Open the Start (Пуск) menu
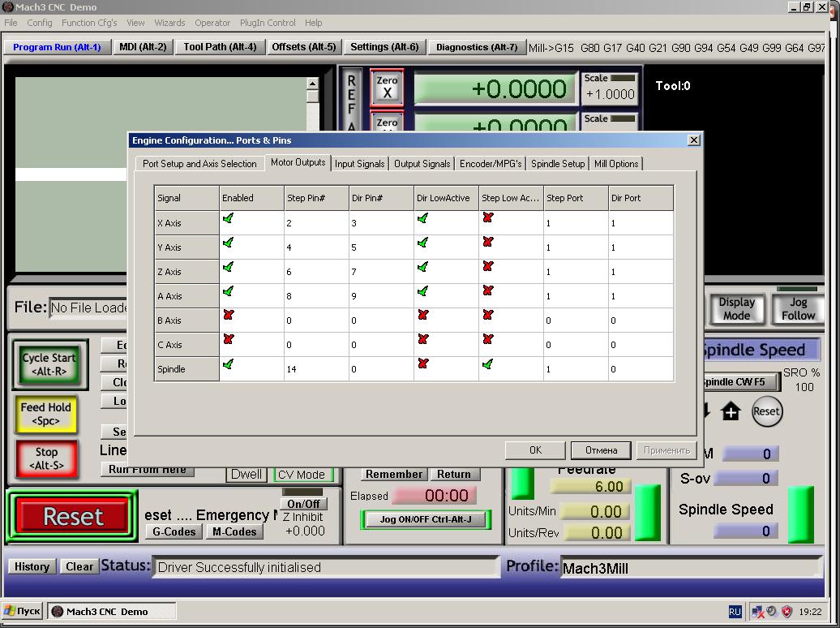This screenshot has width=840, height=628. point(23,611)
